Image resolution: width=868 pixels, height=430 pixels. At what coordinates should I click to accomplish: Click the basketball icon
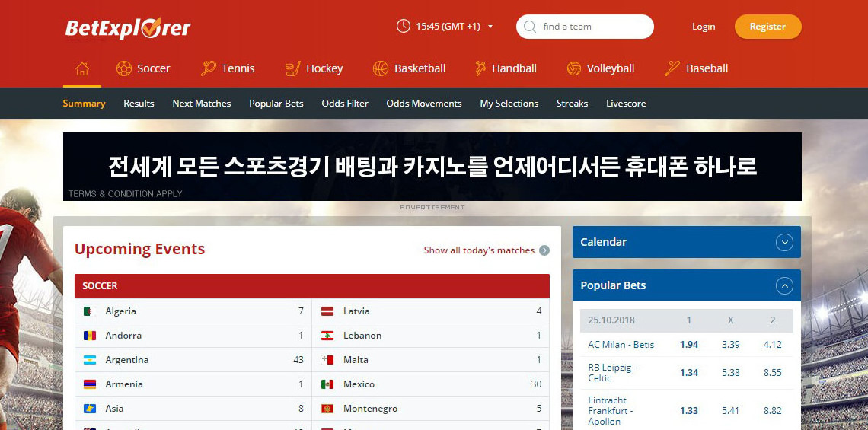[x=381, y=68]
